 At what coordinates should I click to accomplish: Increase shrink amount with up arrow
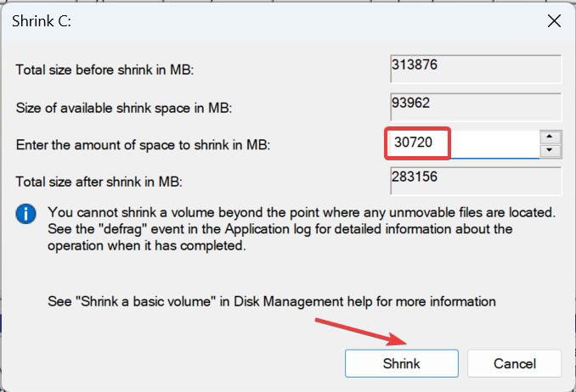coord(550,137)
